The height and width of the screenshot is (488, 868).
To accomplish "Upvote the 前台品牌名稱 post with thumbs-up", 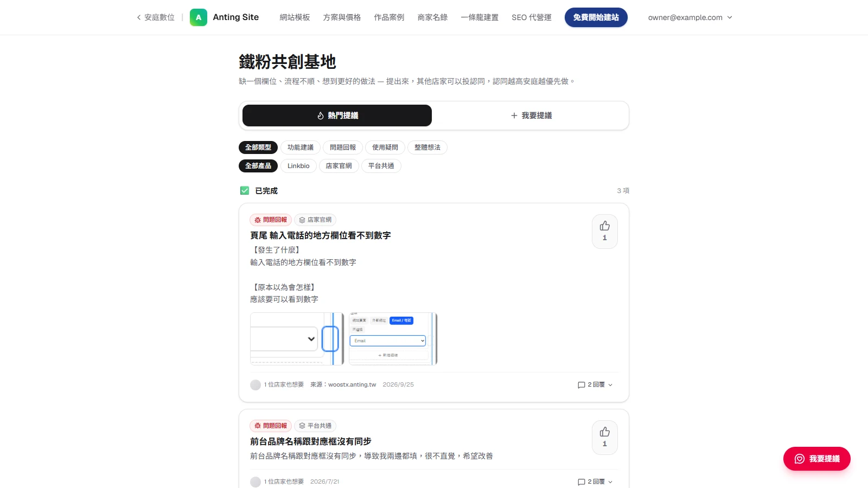I will click(x=605, y=438).
